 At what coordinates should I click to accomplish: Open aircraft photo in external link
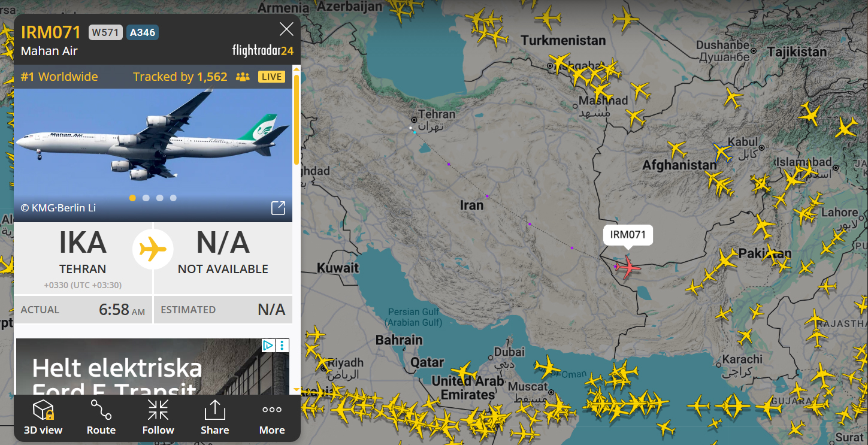point(278,208)
